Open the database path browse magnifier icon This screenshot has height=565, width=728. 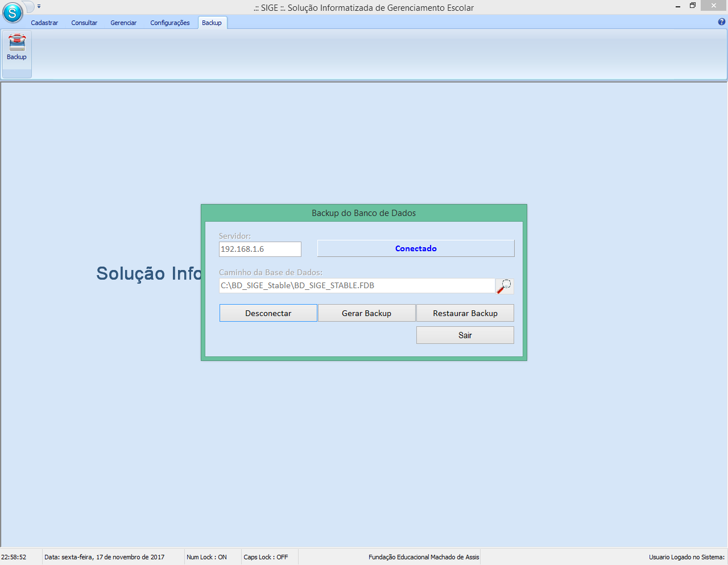tap(504, 285)
